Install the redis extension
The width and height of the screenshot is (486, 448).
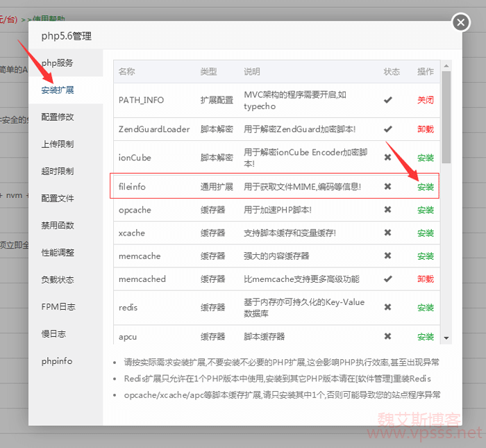tap(426, 307)
